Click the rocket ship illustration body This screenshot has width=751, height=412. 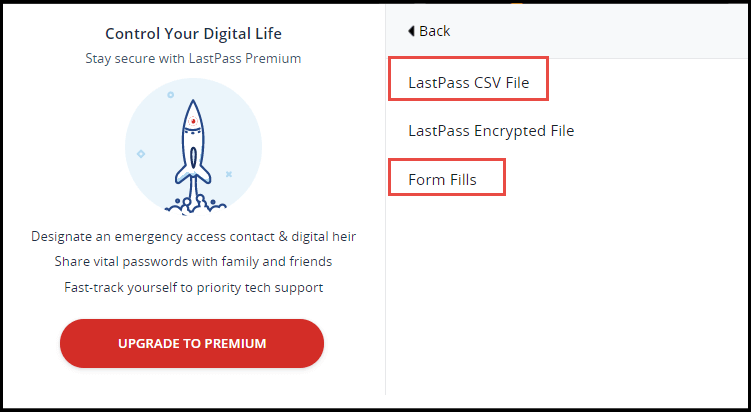pyautogui.click(x=193, y=144)
